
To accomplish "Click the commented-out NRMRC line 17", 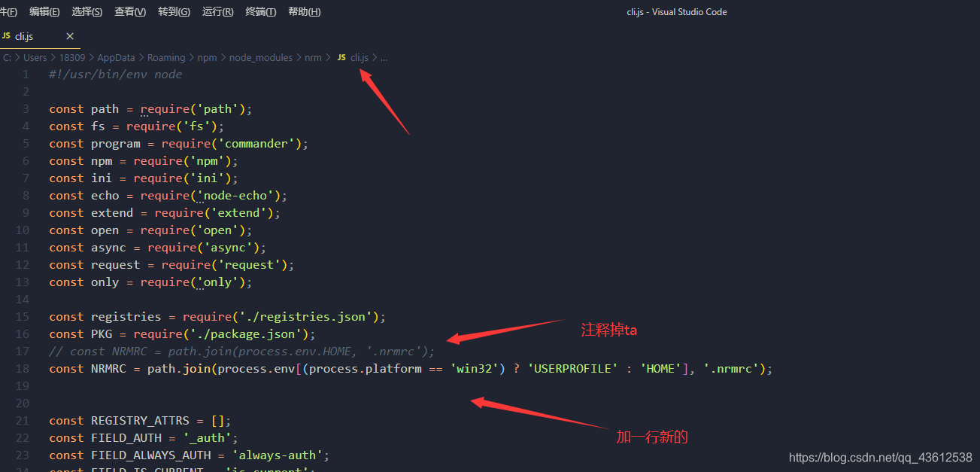I will coord(242,352).
